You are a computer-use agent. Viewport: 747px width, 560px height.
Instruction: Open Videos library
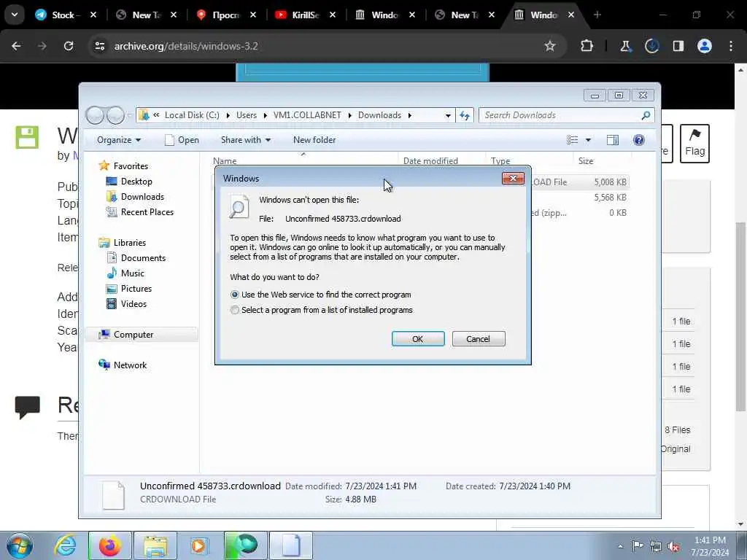point(133,304)
